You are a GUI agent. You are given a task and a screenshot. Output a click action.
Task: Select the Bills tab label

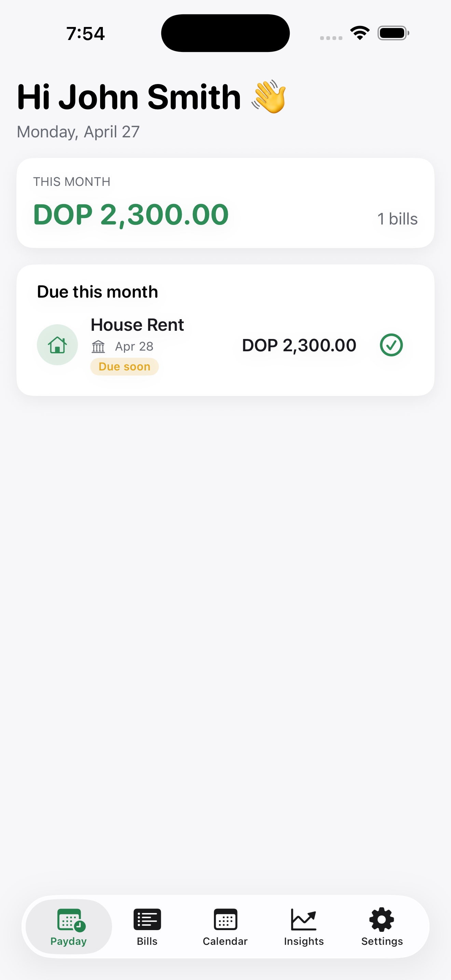tap(147, 941)
